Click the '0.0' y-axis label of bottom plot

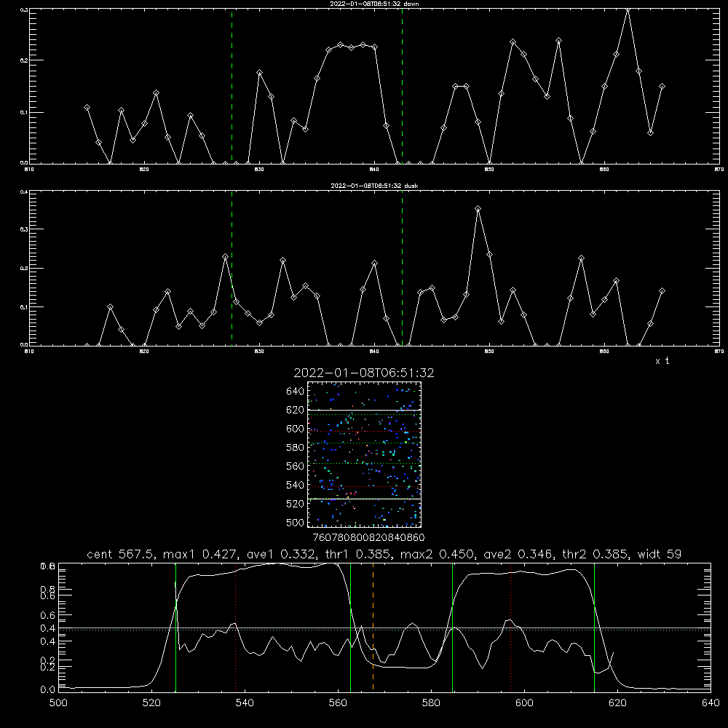(48, 690)
